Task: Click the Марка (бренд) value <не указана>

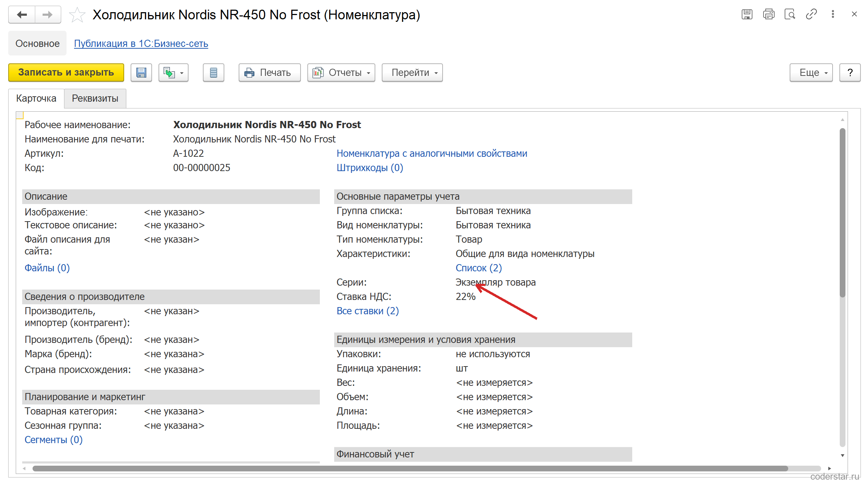Action: (x=174, y=354)
